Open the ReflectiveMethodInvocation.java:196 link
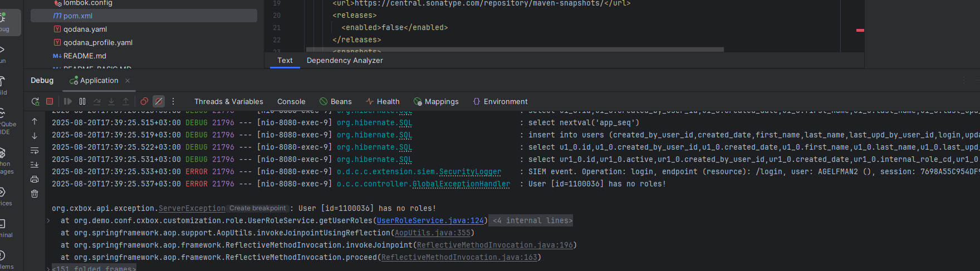 [x=494, y=245]
